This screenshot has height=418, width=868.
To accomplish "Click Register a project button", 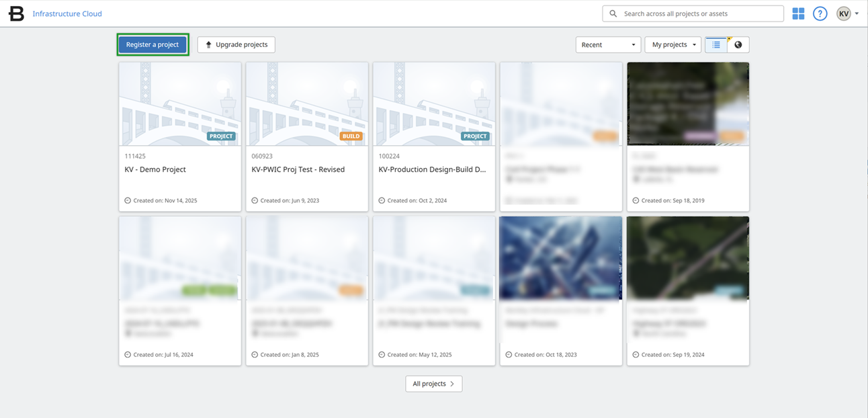I will (x=153, y=44).
